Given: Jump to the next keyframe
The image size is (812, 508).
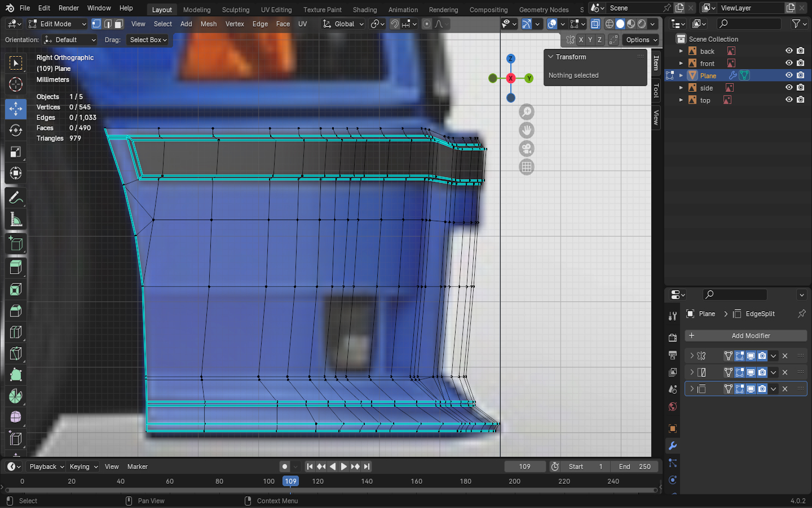Looking at the screenshot, I should click(355, 467).
